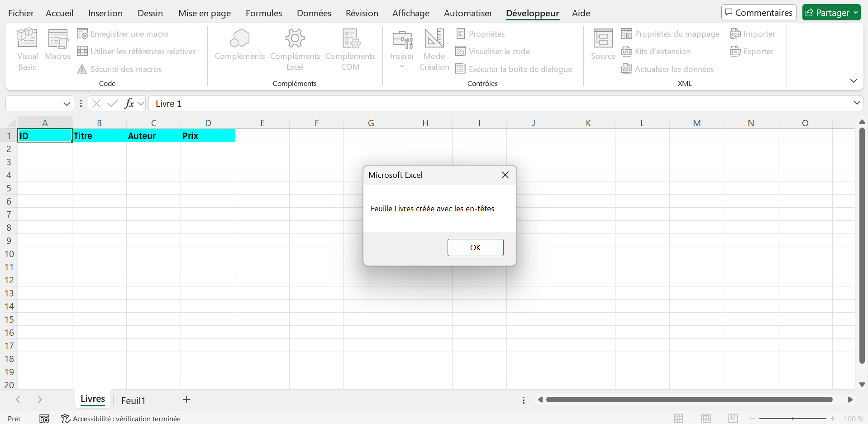Click Enregistrer une macro
Viewport: 868px width, 424px height.
click(x=123, y=34)
